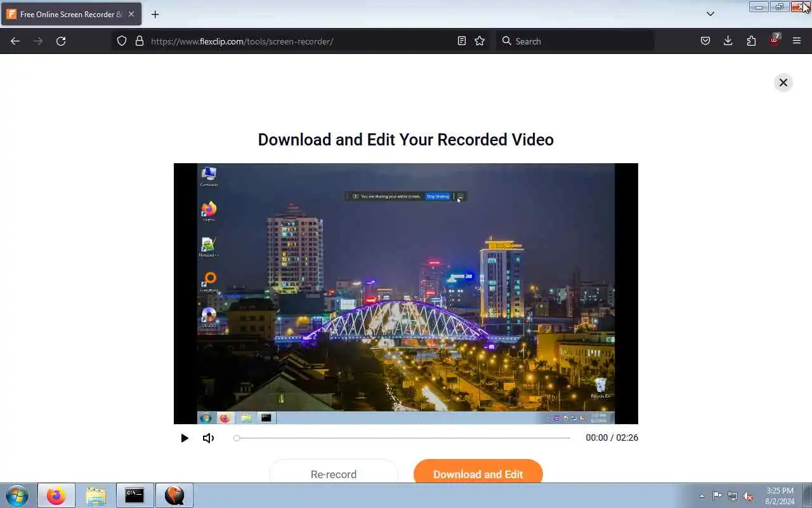Mute the recorded video's volume
This screenshot has width=812, height=508.
pos(208,438)
